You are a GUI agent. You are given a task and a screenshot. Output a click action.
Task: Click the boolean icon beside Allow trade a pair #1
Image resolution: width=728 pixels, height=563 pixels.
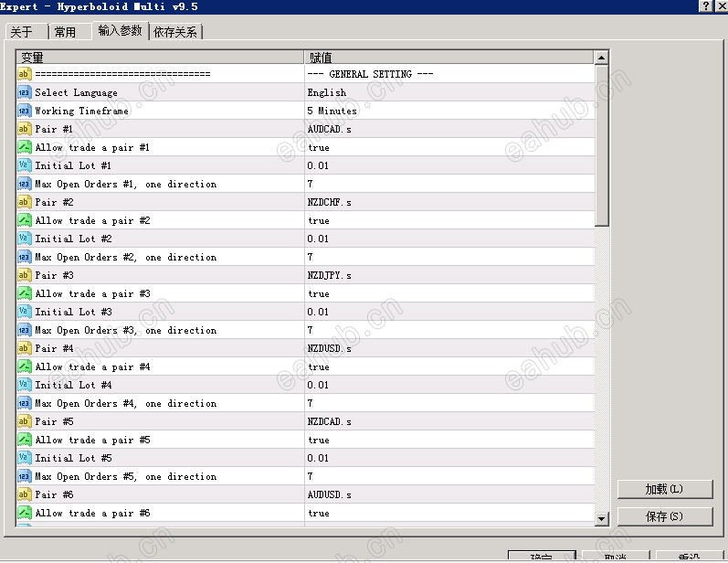coord(24,147)
